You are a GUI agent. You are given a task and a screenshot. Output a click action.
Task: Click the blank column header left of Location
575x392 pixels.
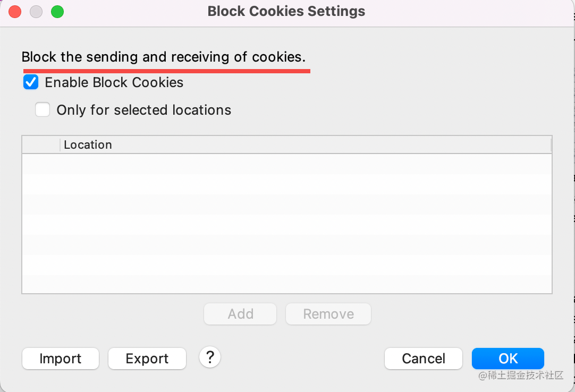41,145
